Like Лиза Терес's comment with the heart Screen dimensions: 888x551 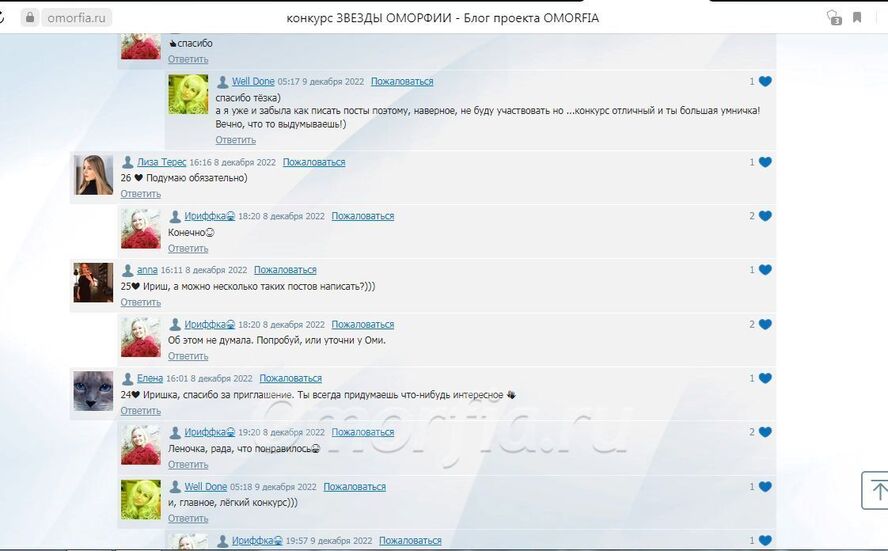click(765, 162)
